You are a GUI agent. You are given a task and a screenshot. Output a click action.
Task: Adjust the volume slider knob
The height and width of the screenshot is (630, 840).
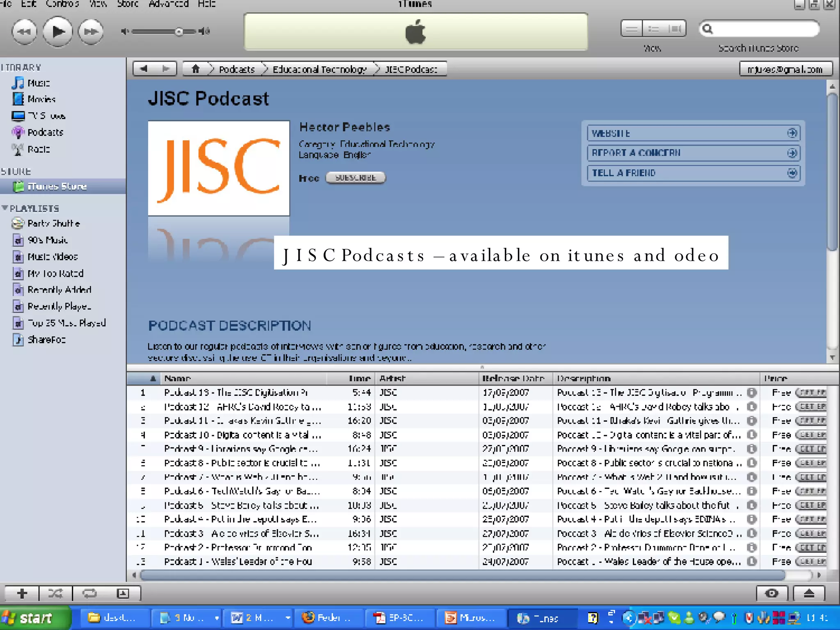click(179, 32)
